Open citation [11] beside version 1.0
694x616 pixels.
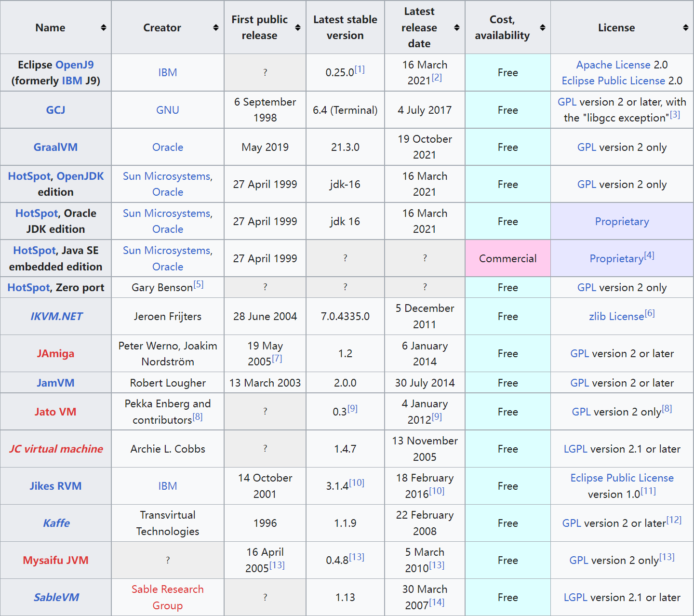(649, 491)
